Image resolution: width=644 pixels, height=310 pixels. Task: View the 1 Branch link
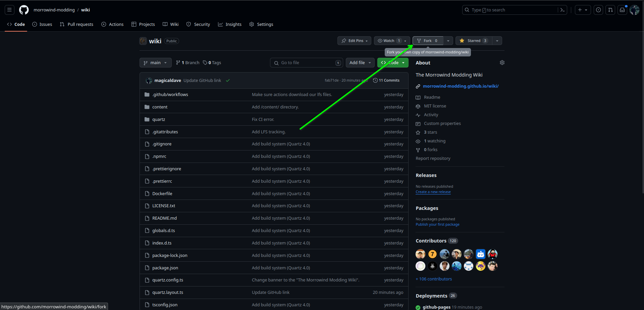coord(187,63)
